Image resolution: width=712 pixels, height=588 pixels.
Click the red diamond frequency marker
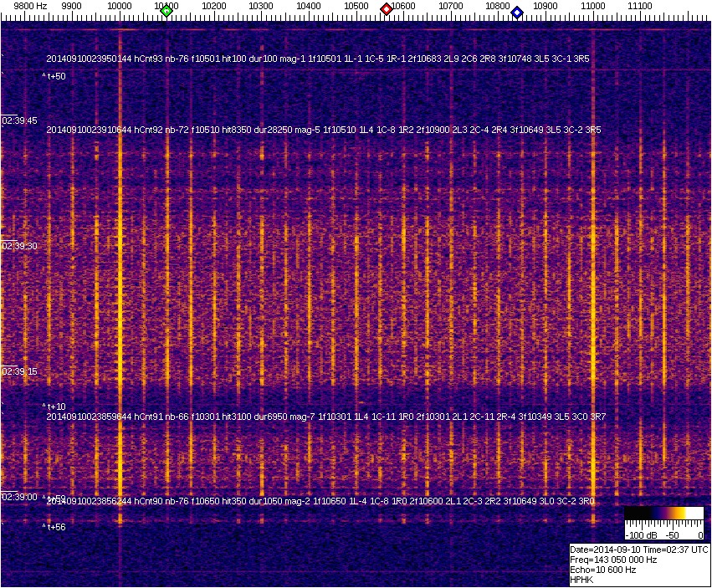tap(387, 9)
